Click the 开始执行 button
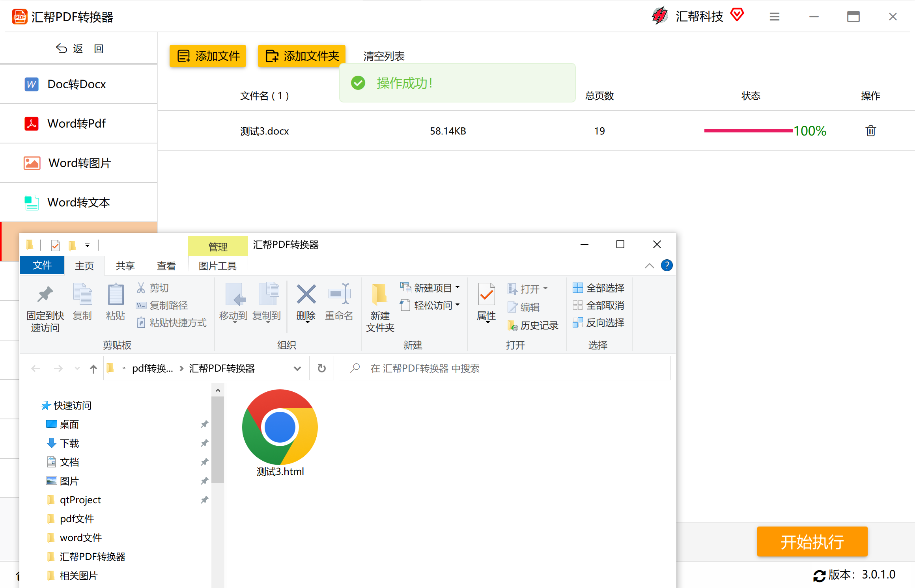Image resolution: width=915 pixels, height=588 pixels. (x=812, y=541)
